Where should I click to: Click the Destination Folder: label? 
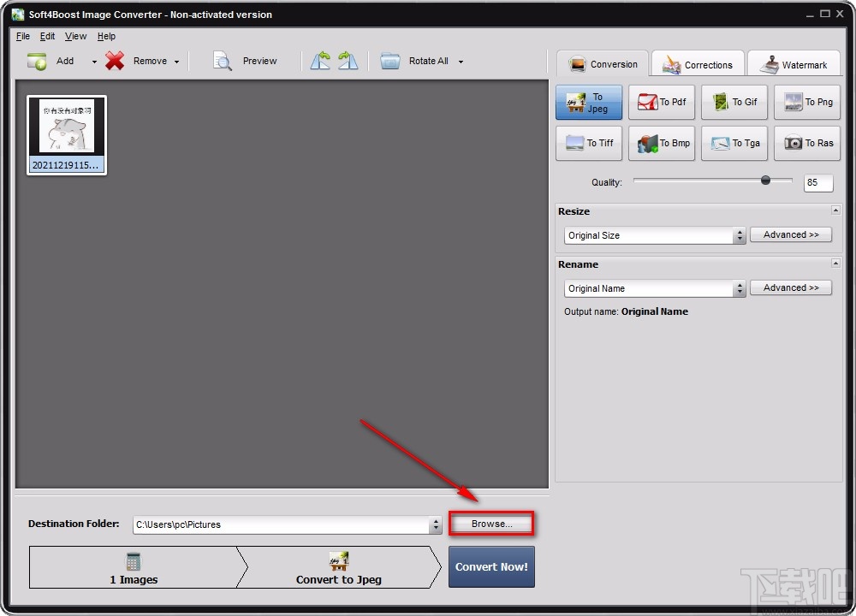coord(74,524)
